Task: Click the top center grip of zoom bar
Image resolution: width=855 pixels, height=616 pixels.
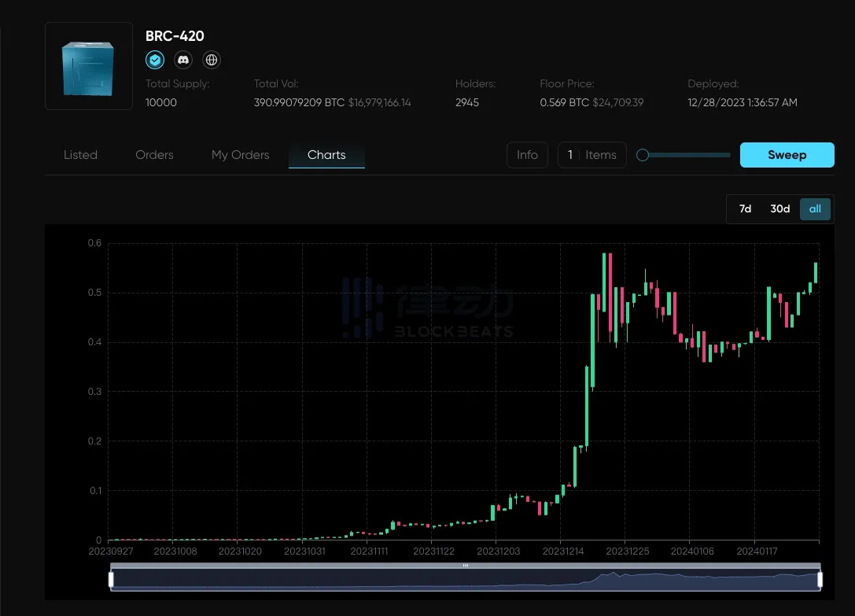Action: point(466,565)
